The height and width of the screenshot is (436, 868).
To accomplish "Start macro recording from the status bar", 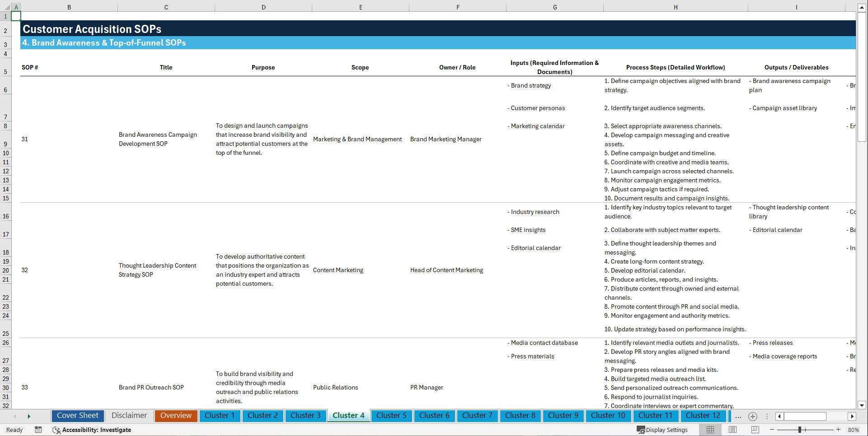I will coord(38,430).
